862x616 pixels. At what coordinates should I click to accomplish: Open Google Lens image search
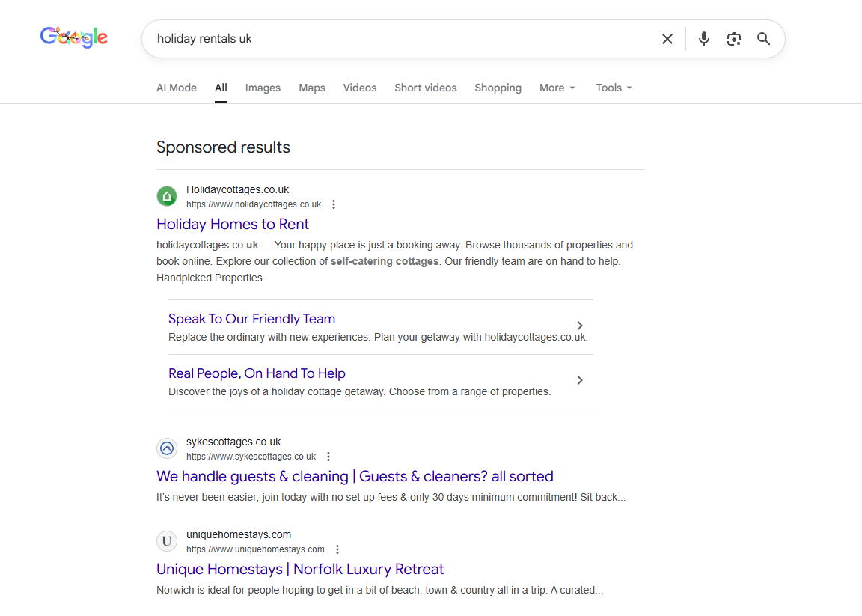(733, 38)
